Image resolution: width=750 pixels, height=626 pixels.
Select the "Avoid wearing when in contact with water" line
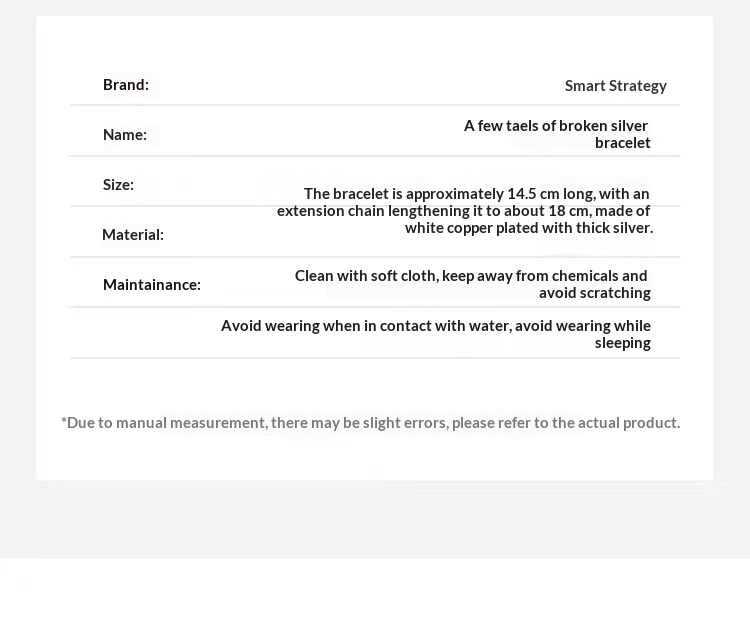(435, 326)
